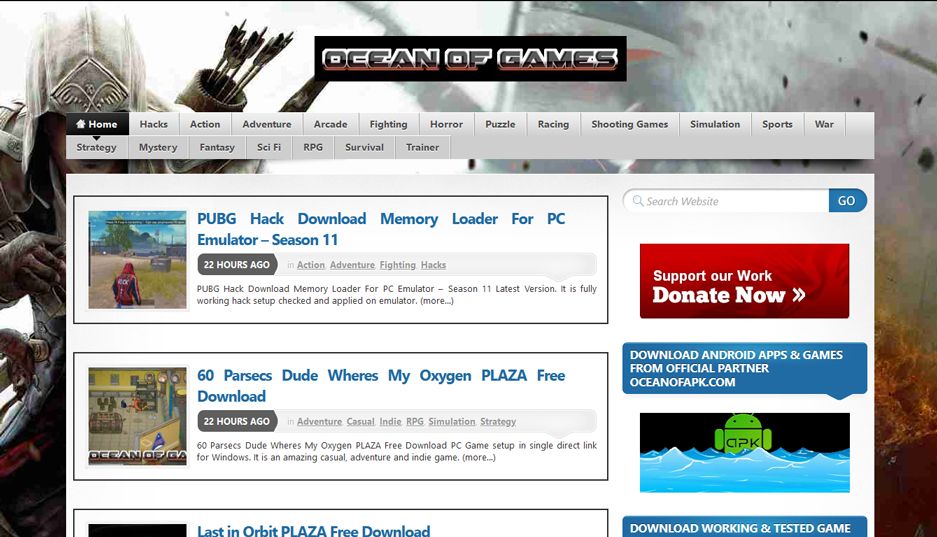Open the Puzzle category

coord(500,124)
